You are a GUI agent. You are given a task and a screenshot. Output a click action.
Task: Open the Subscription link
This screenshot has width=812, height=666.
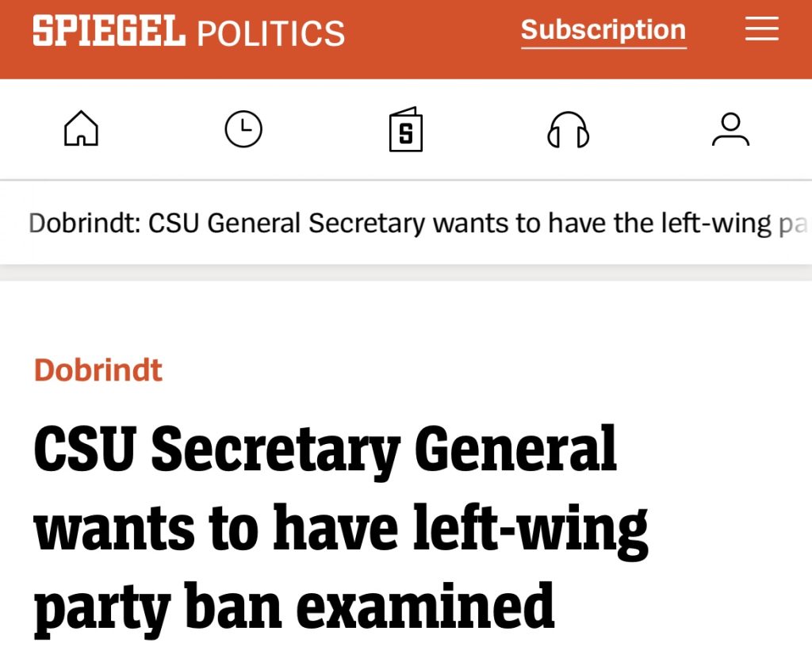[603, 31]
